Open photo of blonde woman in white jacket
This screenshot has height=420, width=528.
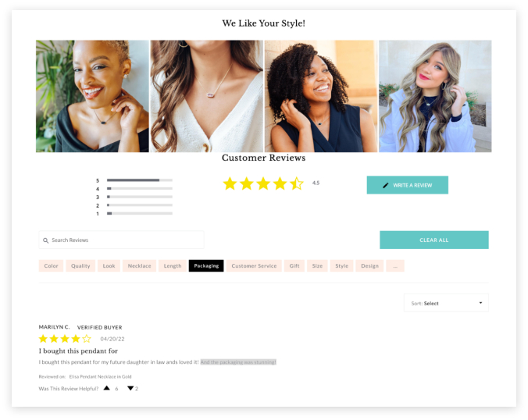tap(435, 96)
